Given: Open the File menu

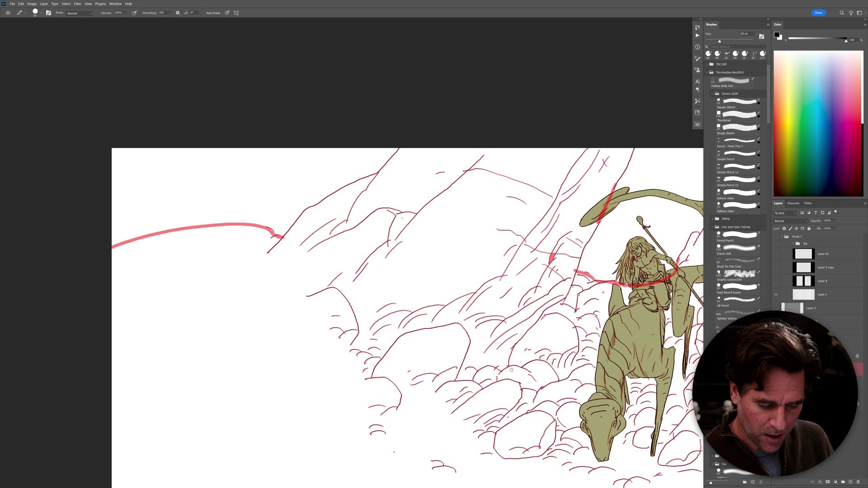Looking at the screenshot, I should click(12, 4).
